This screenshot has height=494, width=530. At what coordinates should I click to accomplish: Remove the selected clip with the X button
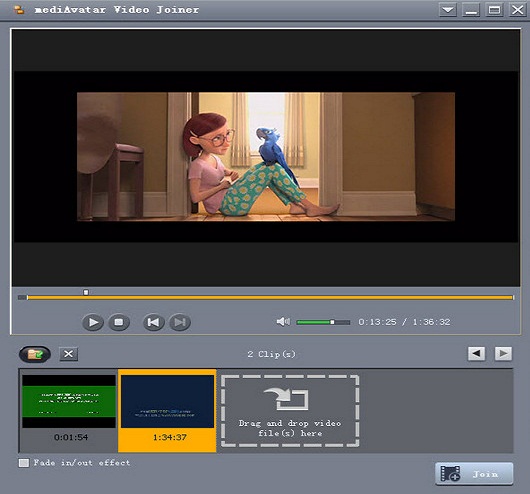pos(69,354)
